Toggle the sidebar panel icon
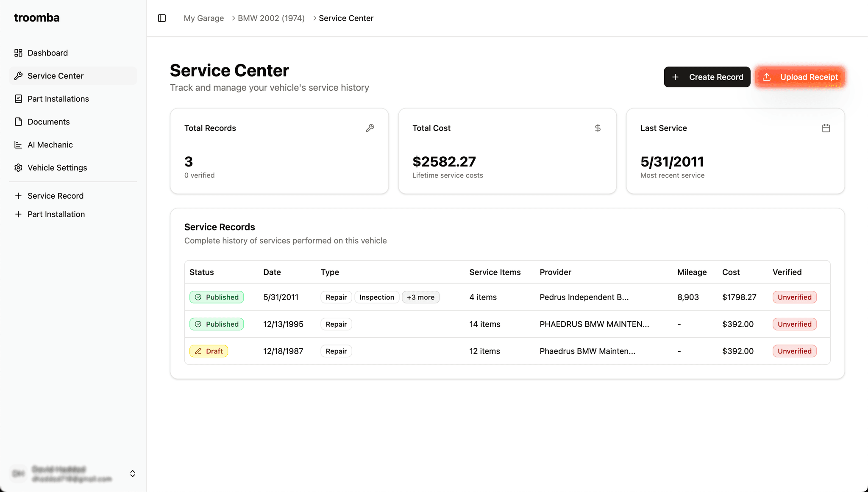Screen dimensions: 868x492 click(x=162, y=18)
